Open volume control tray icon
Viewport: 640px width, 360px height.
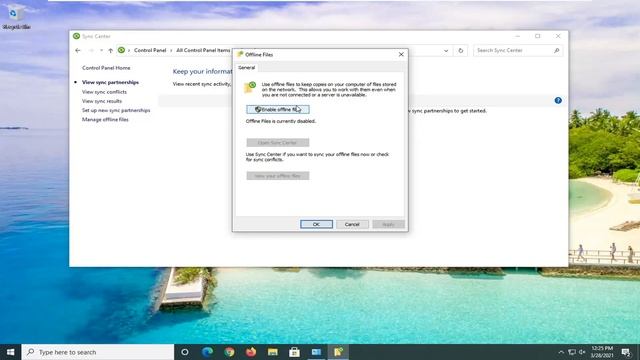[582, 352]
